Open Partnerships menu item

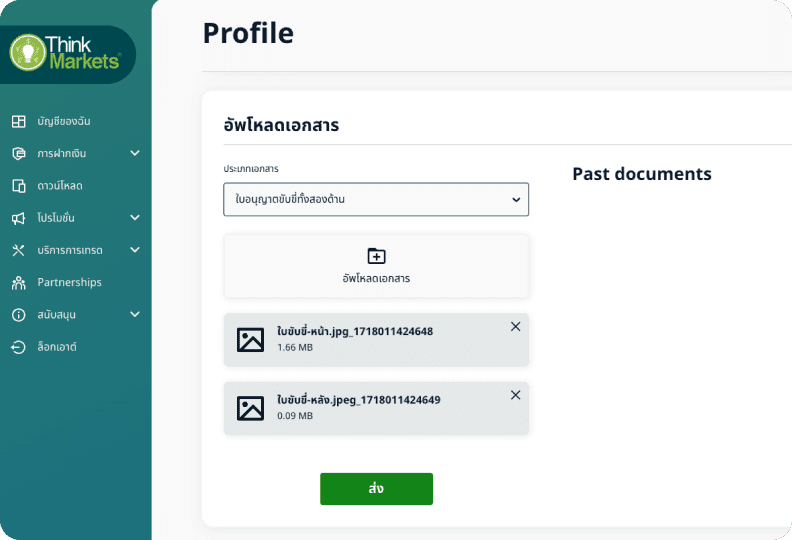coord(69,282)
